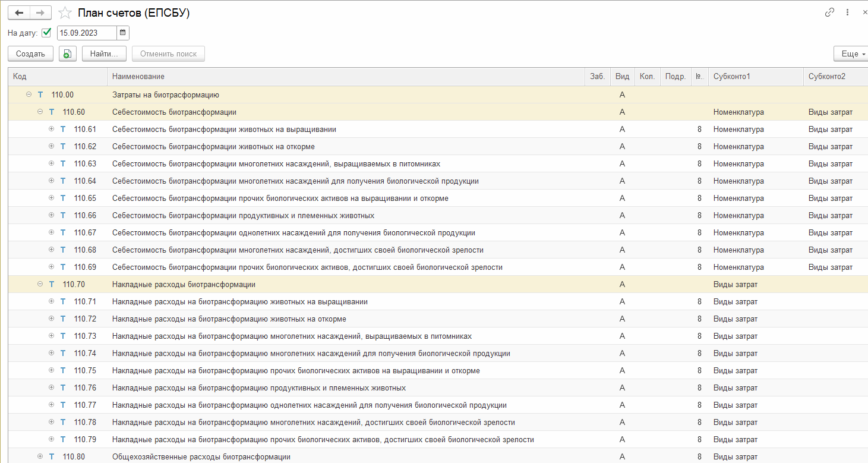Click the Подр. column header
This screenshot has height=463, width=868.
pos(676,77)
